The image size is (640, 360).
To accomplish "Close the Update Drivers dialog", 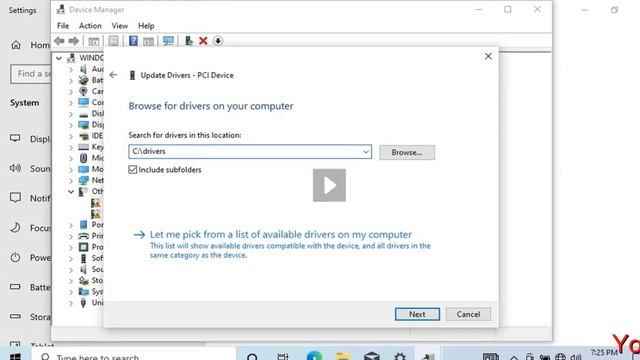I will click(x=488, y=56).
